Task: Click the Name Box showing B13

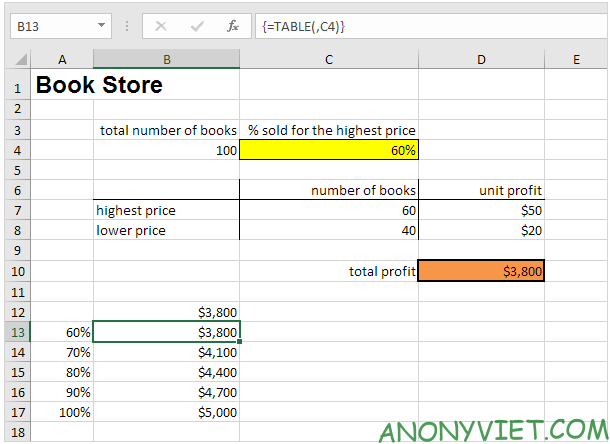Action: pyautogui.click(x=50, y=25)
